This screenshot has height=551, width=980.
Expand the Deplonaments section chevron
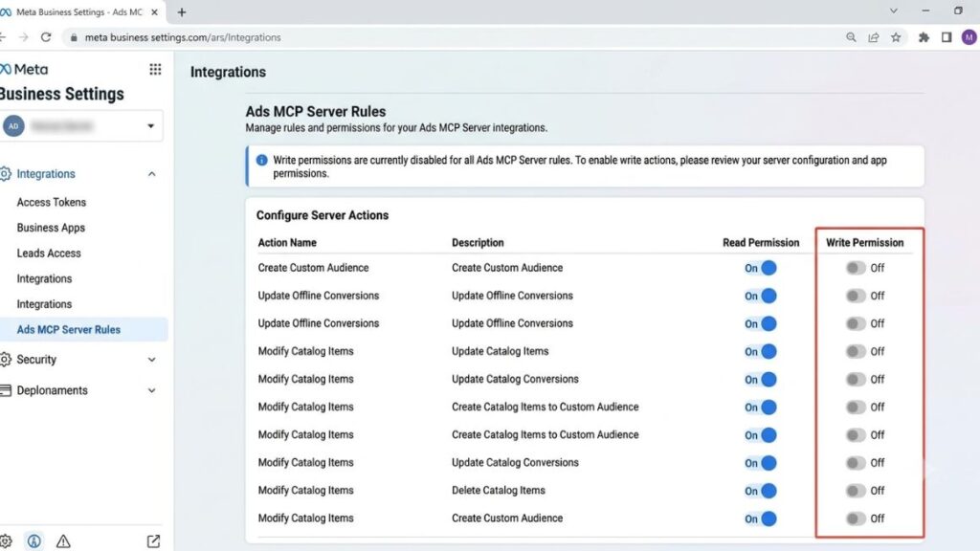click(152, 390)
